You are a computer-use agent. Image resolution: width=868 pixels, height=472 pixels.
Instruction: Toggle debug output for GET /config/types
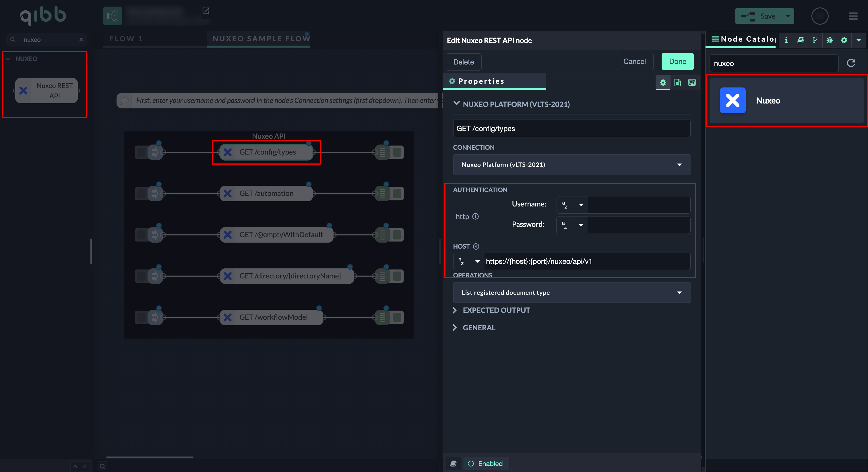pyautogui.click(x=398, y=152)
